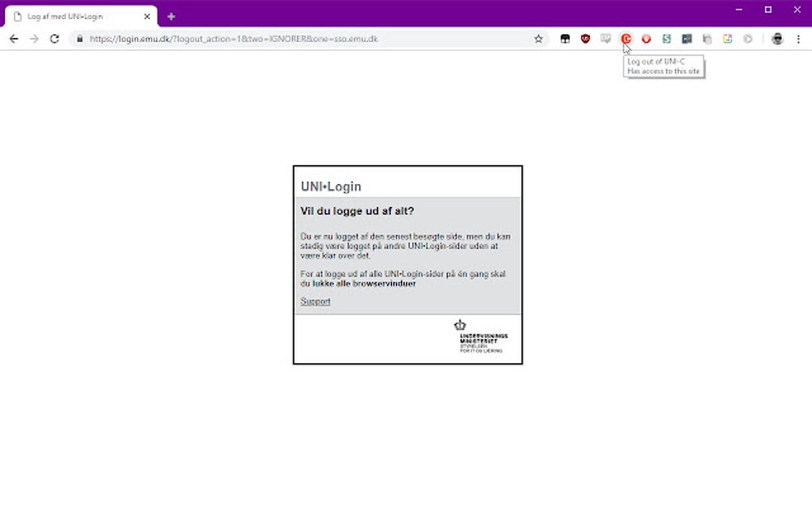
Task: Click the back navigation arrow
Action: tap(13, 38)
